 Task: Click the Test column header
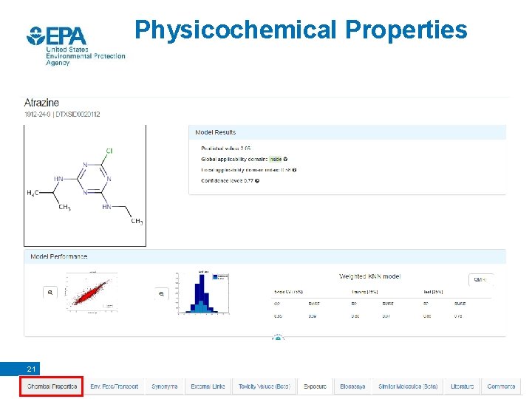pos(433,292)
